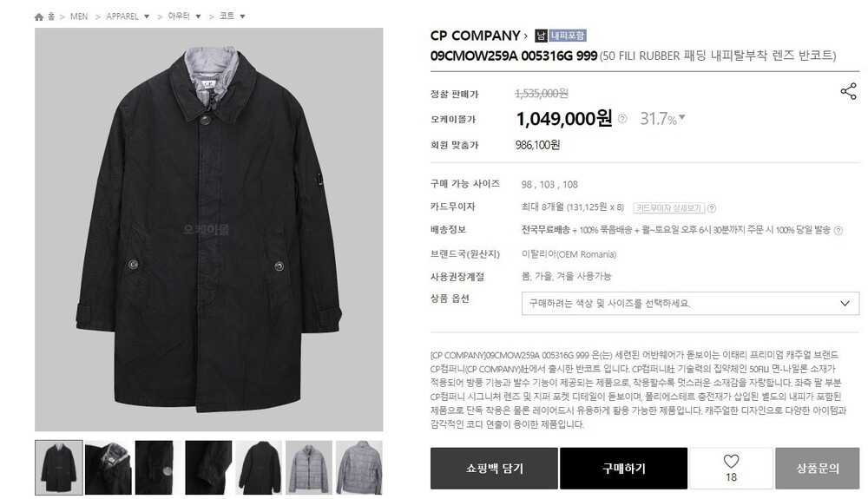868x499 pixels.
Task: Open the color and size option selector
Action: 690,303
